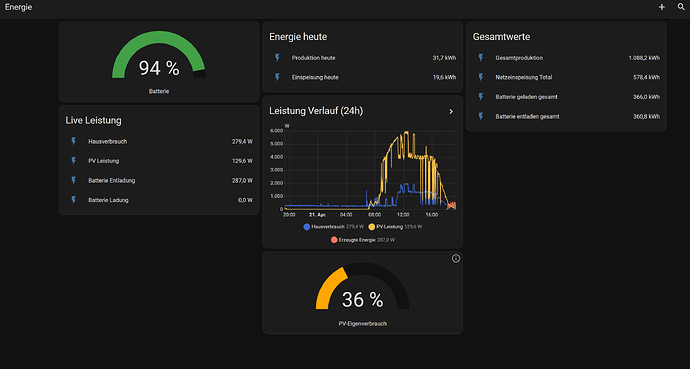
Task: Click the lightning icon beside Hausverbrauch
Action: click(x=73, y=141)
